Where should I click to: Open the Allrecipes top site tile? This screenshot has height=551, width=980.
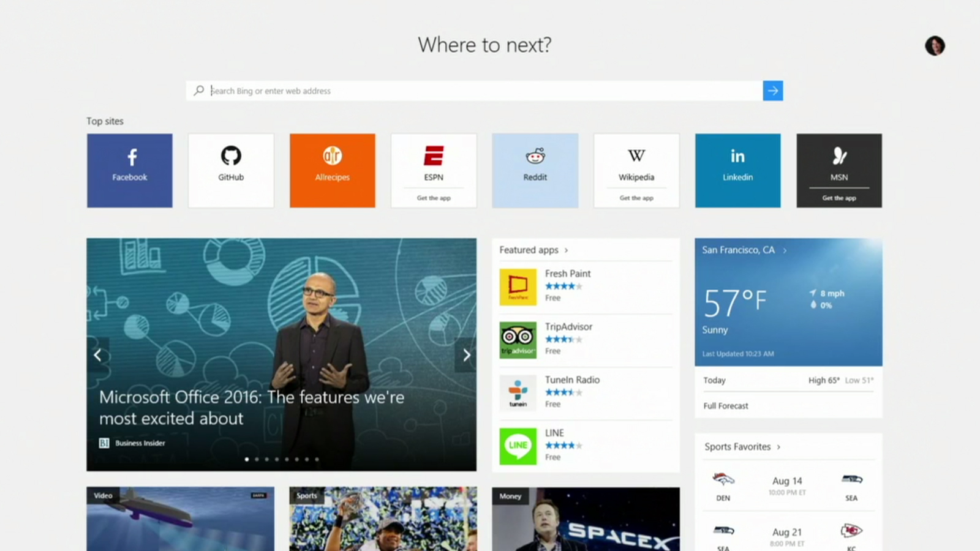[333, 171]
